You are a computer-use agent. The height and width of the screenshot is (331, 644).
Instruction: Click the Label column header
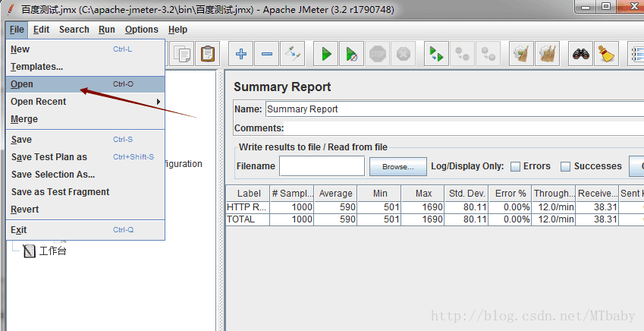point(248,194)
